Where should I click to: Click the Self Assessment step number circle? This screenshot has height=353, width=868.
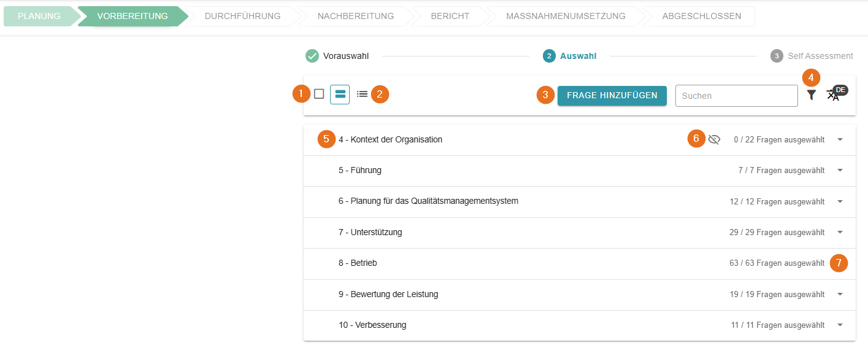[777, 56]
